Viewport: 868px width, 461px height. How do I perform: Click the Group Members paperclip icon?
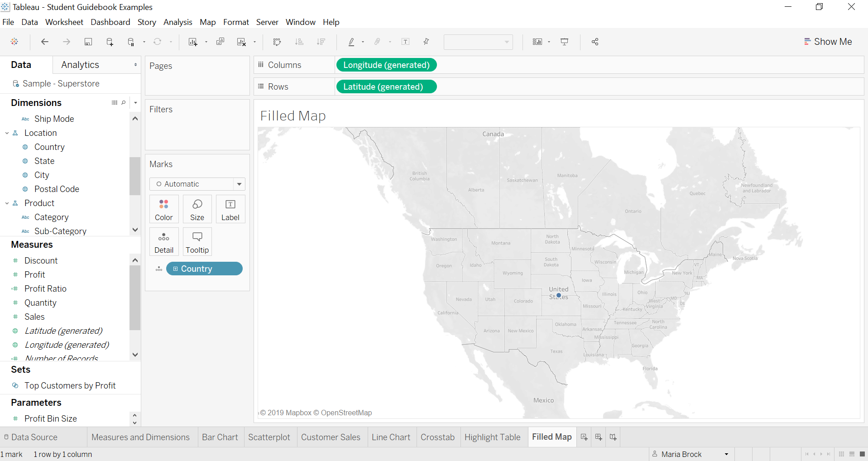tap(377, 42)
